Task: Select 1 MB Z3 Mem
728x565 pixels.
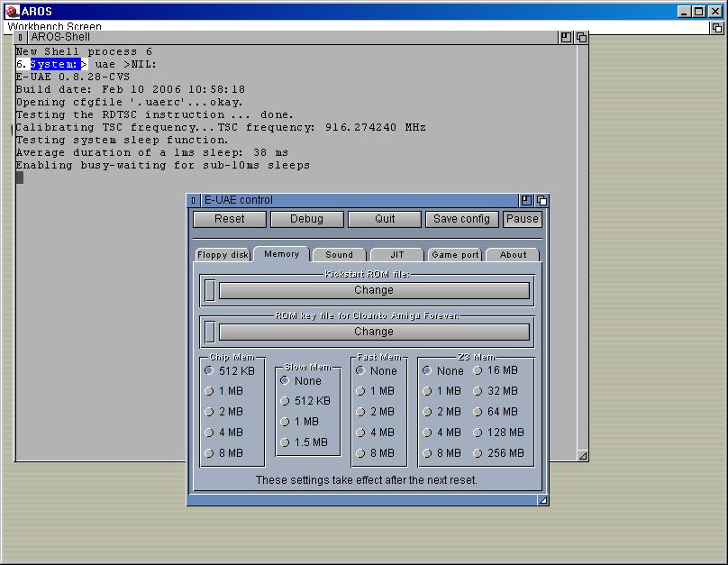Action: [x=428, y=391]
